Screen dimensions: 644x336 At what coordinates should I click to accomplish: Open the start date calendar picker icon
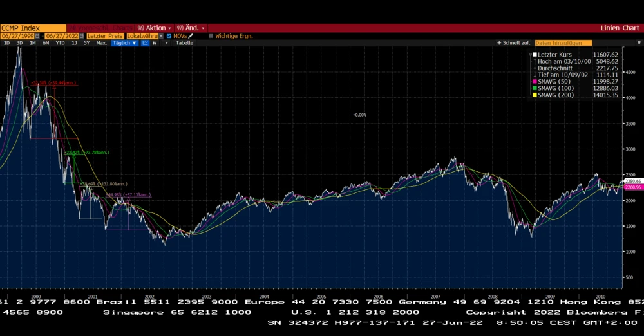click(x=37, y=36)
